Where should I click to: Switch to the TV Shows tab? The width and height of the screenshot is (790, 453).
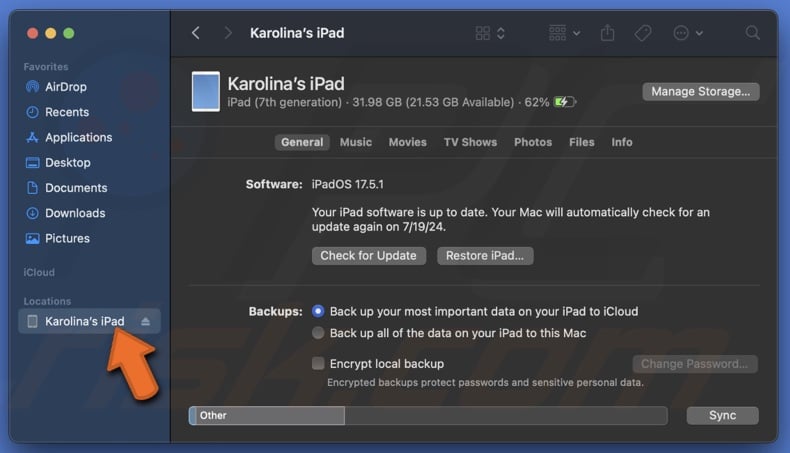470,142
